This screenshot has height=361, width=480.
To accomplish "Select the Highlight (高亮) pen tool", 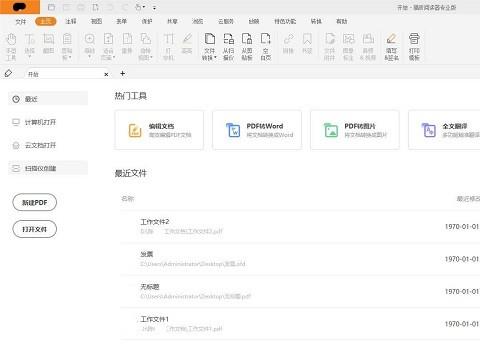I will (187, 43).
